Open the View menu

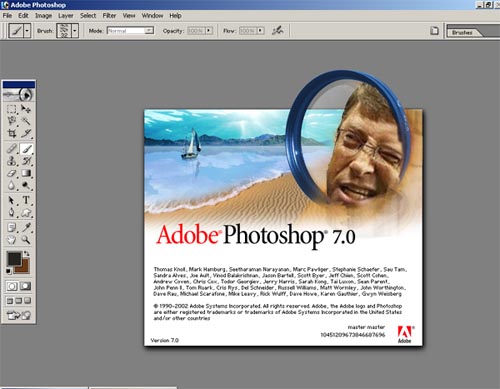click(129, 16)
